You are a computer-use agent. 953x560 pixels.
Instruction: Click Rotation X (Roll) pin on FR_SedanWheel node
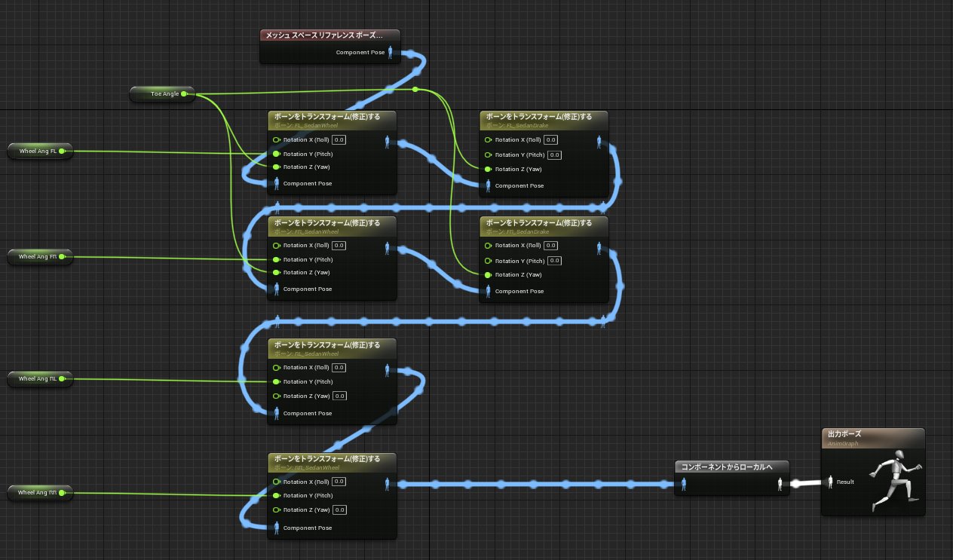277,245
